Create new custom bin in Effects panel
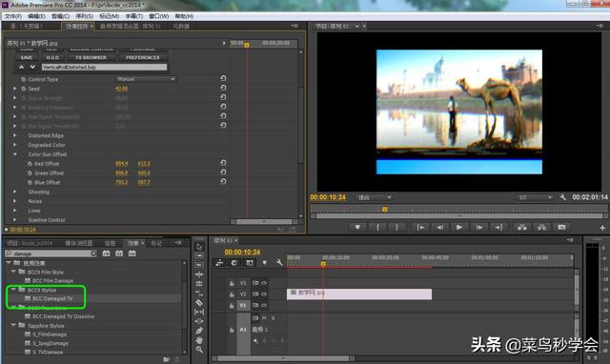This screenshot has height=364, width=610. (x=167, y=359)
